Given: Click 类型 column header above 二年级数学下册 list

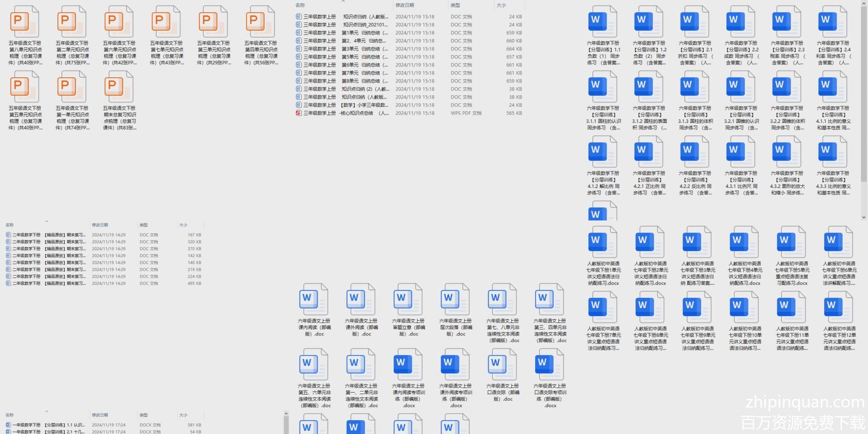Looking at the screenshot, I should [x=144, y=225].
